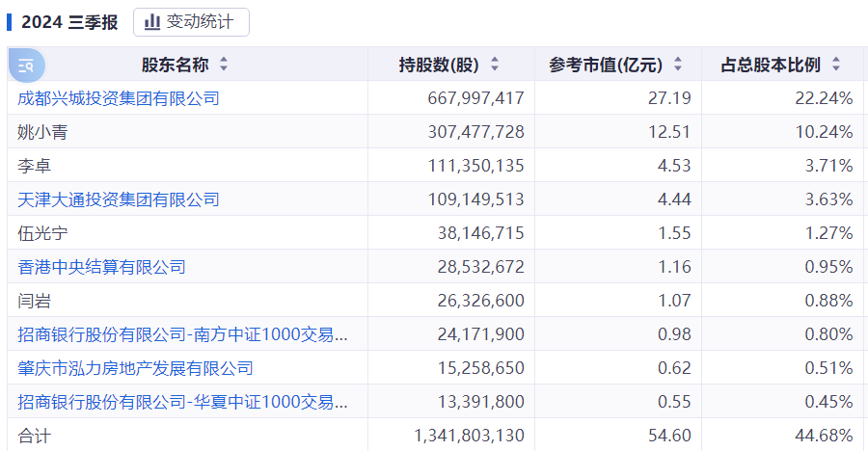Click the market value 0.62
The width and height of the screenshot is (868, 451).
point(674,368)
